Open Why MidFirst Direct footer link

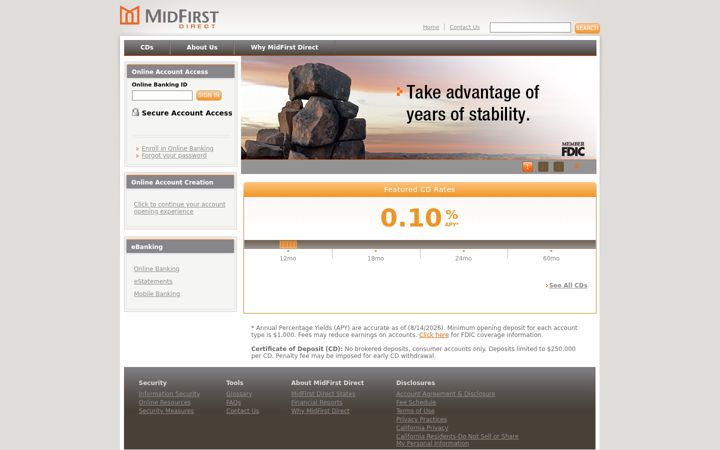(x=320, y=411)
